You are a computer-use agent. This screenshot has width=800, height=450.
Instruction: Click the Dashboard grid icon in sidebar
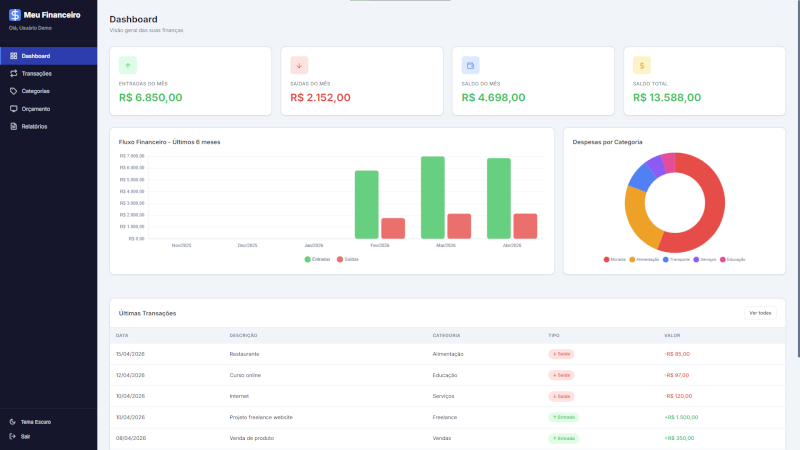coord(14,56)
